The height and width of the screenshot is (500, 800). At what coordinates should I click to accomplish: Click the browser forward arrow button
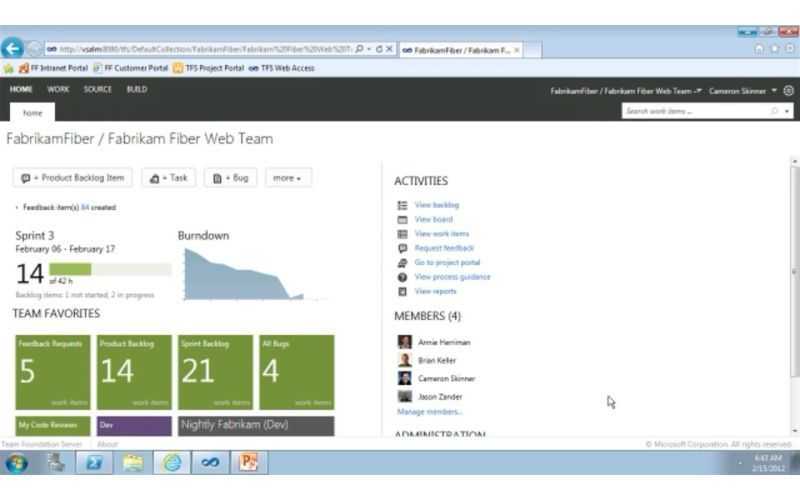[34, 49]
